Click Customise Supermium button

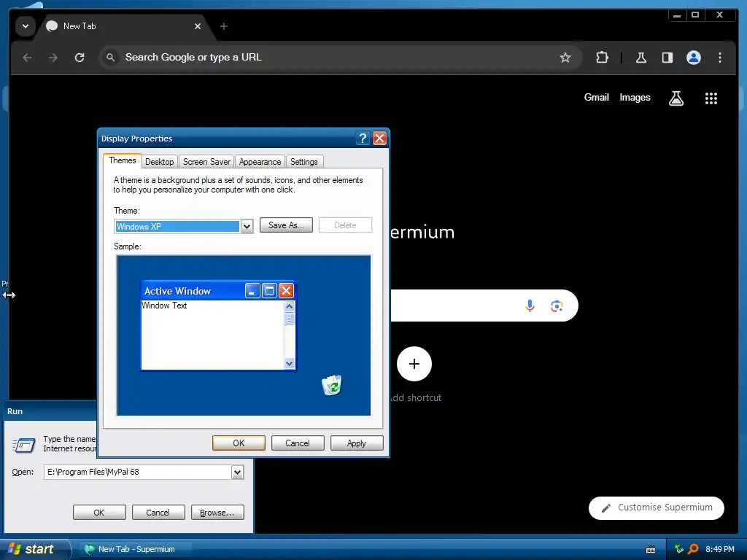pos(657,507)
